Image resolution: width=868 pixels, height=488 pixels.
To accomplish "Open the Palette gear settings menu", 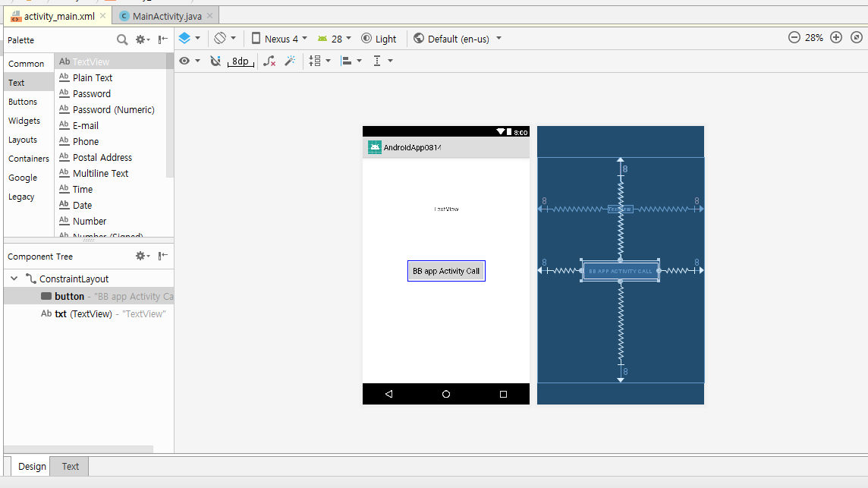I will click(x=143, y=39).
